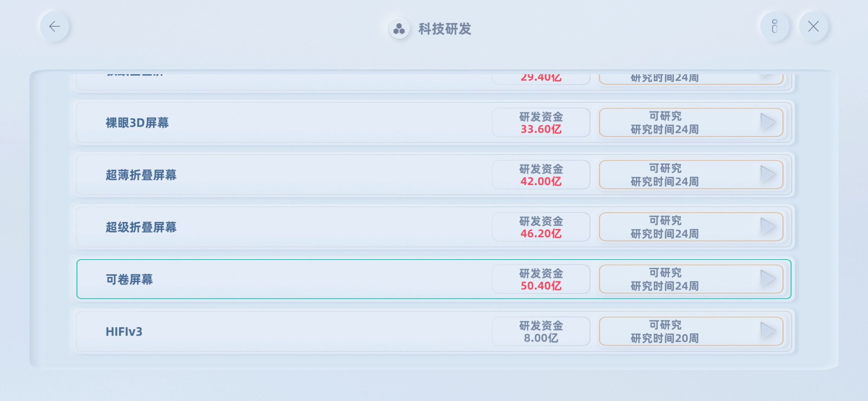Click play arrow for 超级折叠屏幕 research
The image size is (868, 401).
coord(768,226)
